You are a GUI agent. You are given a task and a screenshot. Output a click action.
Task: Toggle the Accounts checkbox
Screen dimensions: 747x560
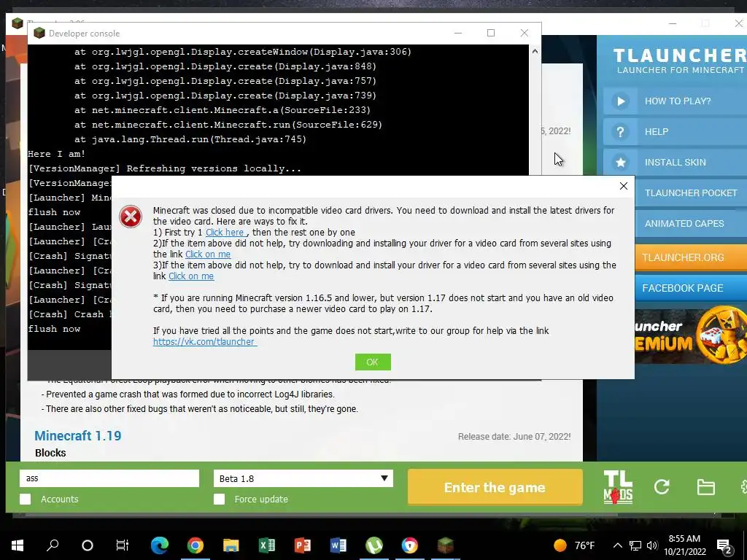click(26, 499)
